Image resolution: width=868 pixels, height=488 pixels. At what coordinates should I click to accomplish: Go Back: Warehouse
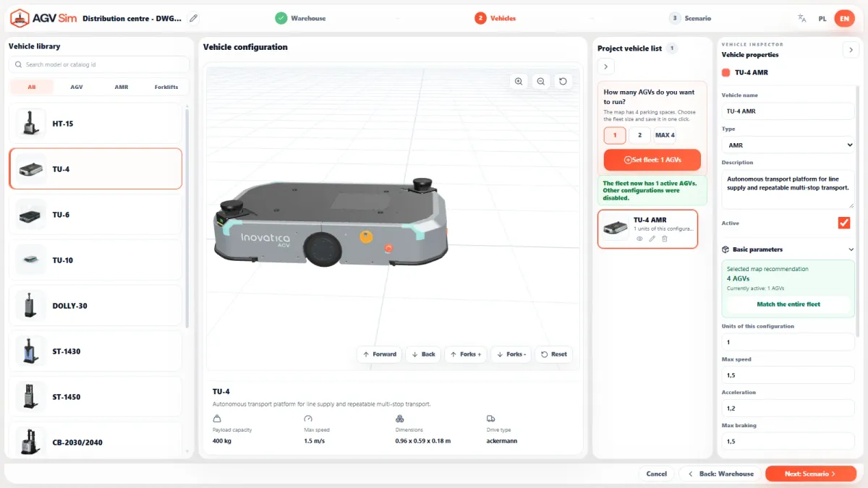[x=720, y=474]
